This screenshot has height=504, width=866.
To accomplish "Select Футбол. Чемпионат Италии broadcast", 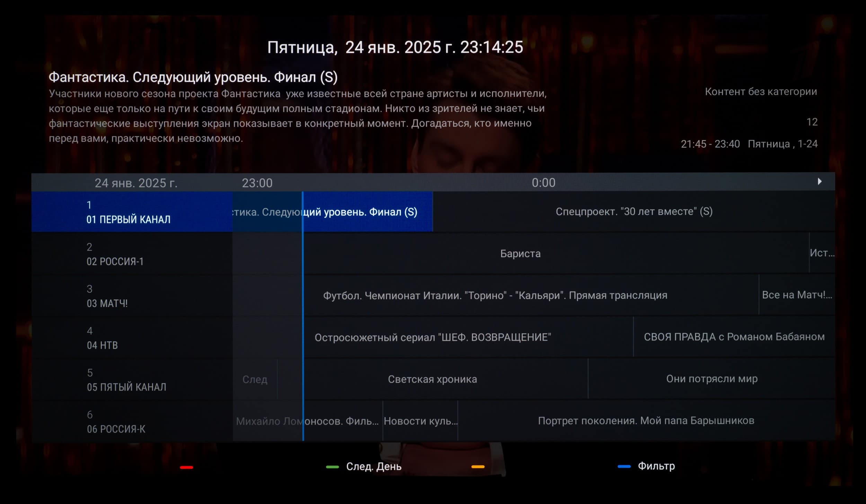I will coord(495,295).
